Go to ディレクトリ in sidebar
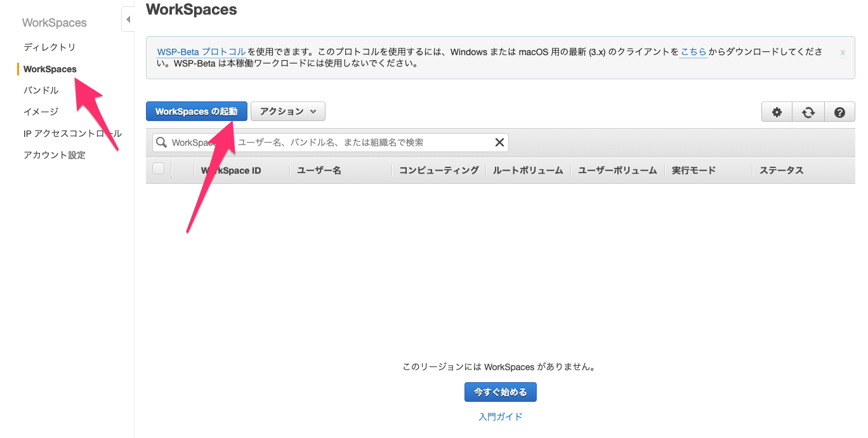Viewport: 868px width, 438px height. pyautogui.click(x=49, y=47)
